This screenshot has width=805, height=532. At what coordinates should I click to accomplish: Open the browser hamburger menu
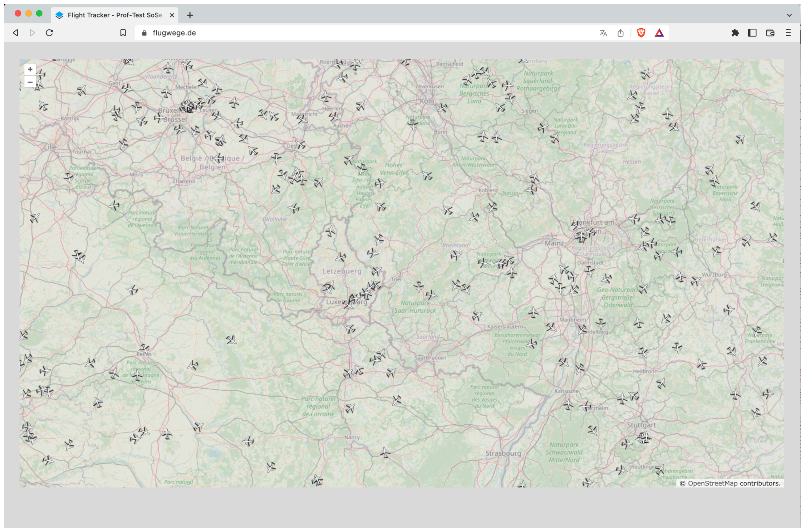788,33
